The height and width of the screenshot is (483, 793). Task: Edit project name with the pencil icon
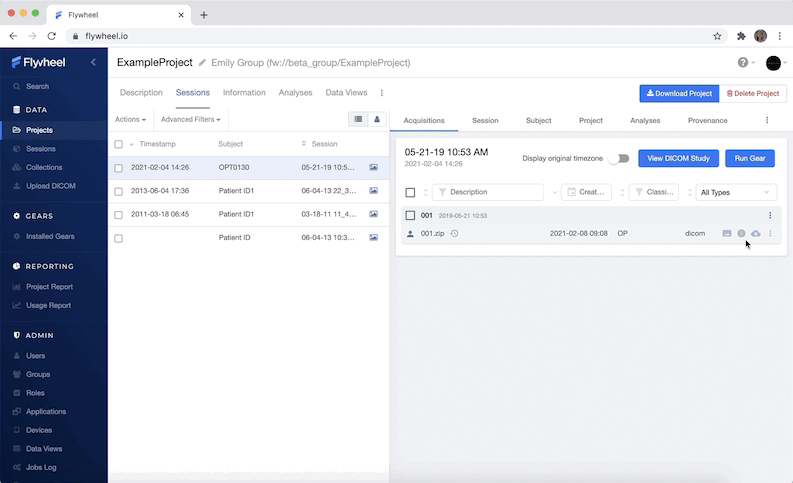tap(202, 63)
